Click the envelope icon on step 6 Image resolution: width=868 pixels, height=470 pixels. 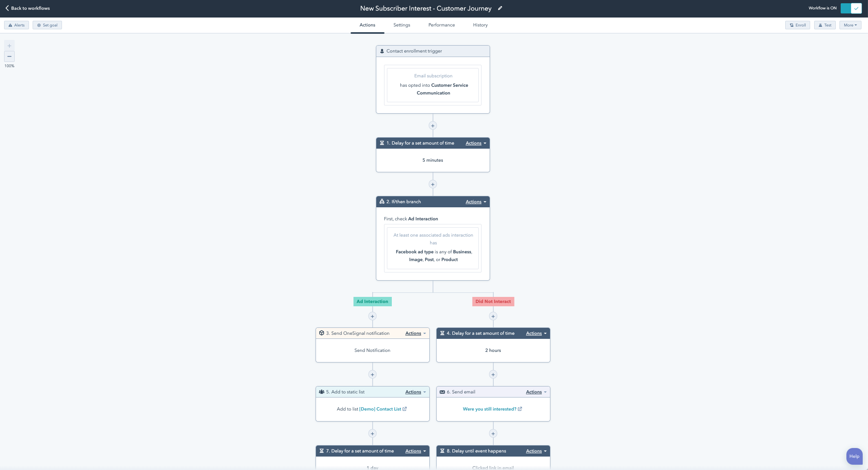click(442, 392)
